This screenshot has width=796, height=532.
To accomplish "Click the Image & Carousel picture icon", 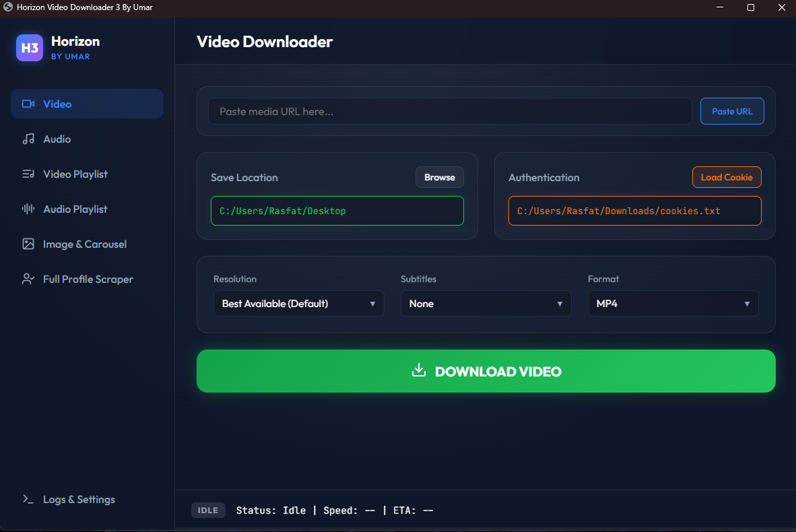I will coord(28,244).
